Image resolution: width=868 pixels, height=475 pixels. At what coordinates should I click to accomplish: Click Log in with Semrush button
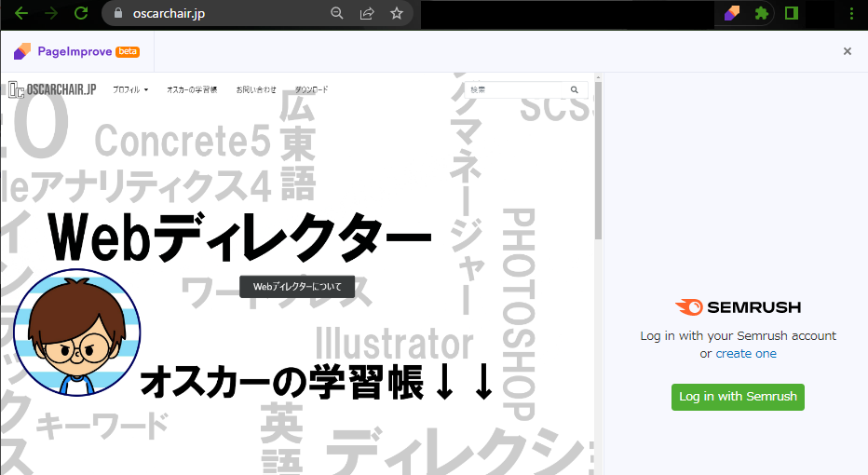(x=738, y=396)
